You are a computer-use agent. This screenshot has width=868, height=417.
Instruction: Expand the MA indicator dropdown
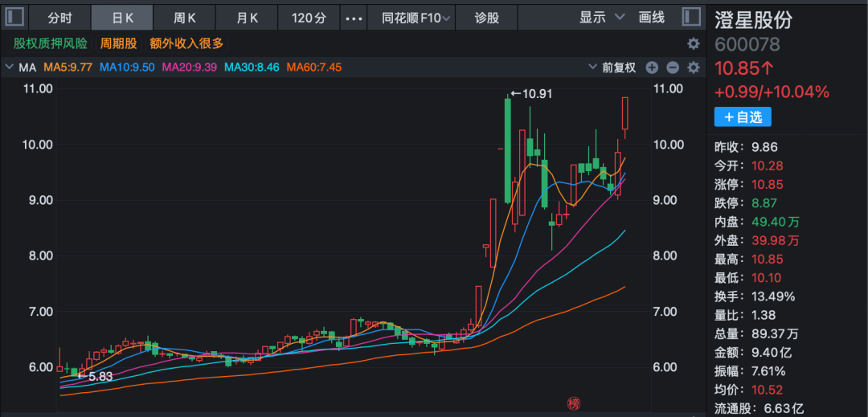(x=10, y=67)
